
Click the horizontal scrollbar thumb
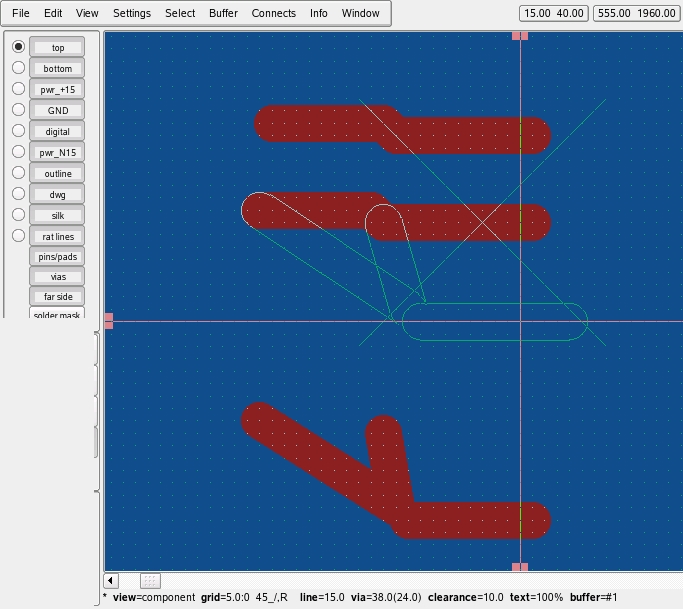pos(150,581)
